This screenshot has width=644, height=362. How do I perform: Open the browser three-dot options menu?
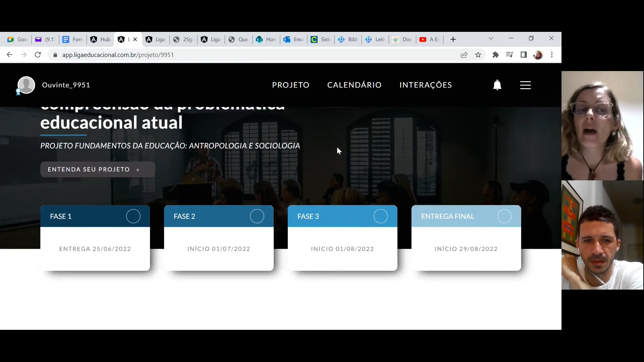552,55
